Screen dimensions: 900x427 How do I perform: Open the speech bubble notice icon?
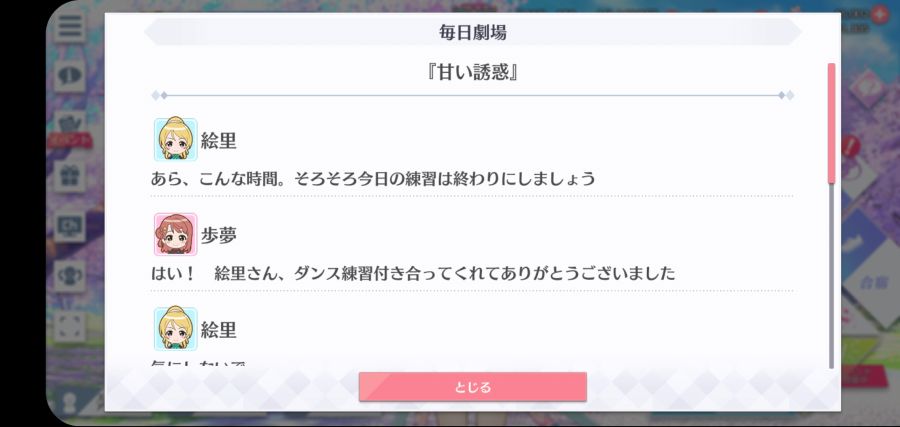coord(70,75)
